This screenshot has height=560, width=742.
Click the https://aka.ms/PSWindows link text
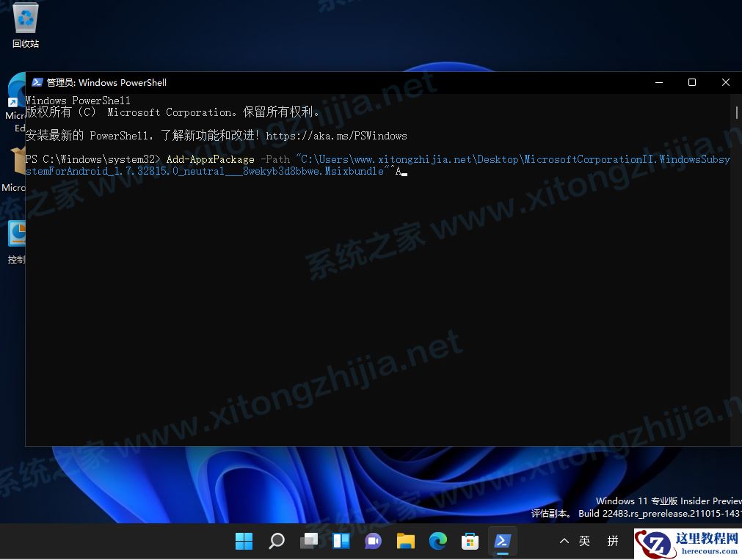(337, 136)
